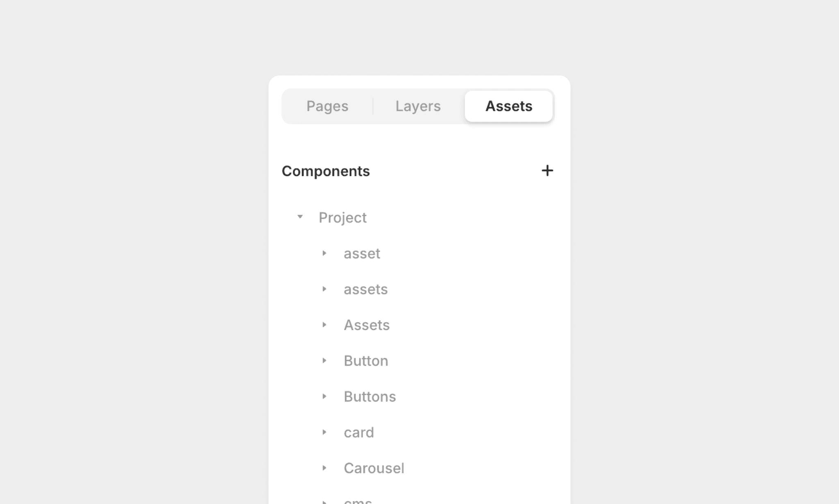Switch to the Layers tab
The image size is (839, 504).
(418, 106)
